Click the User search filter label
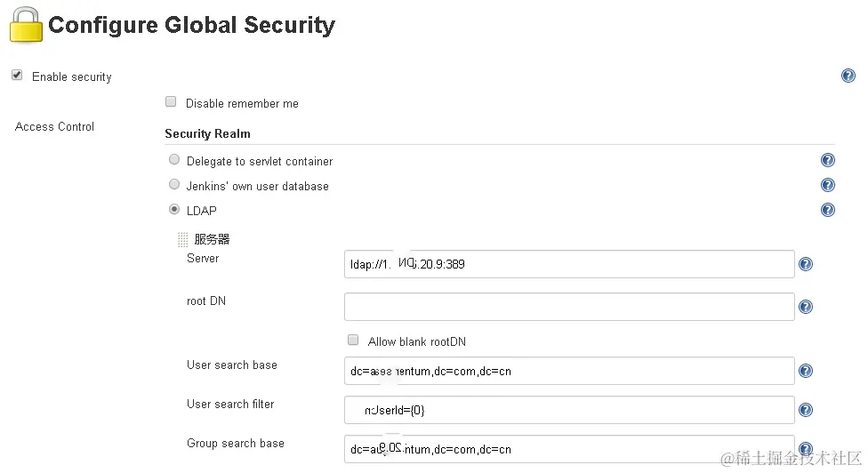Image resolution: width=868 pixels, height=473 pixels. (230, 405)
